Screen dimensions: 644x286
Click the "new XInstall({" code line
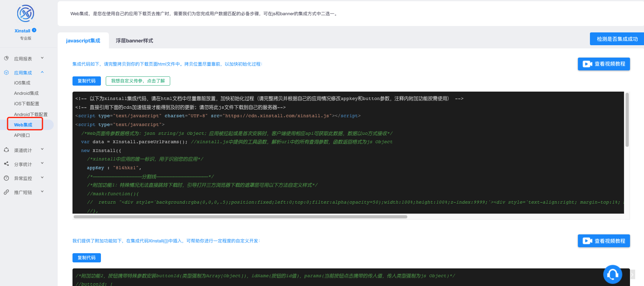tap(101, 151)
